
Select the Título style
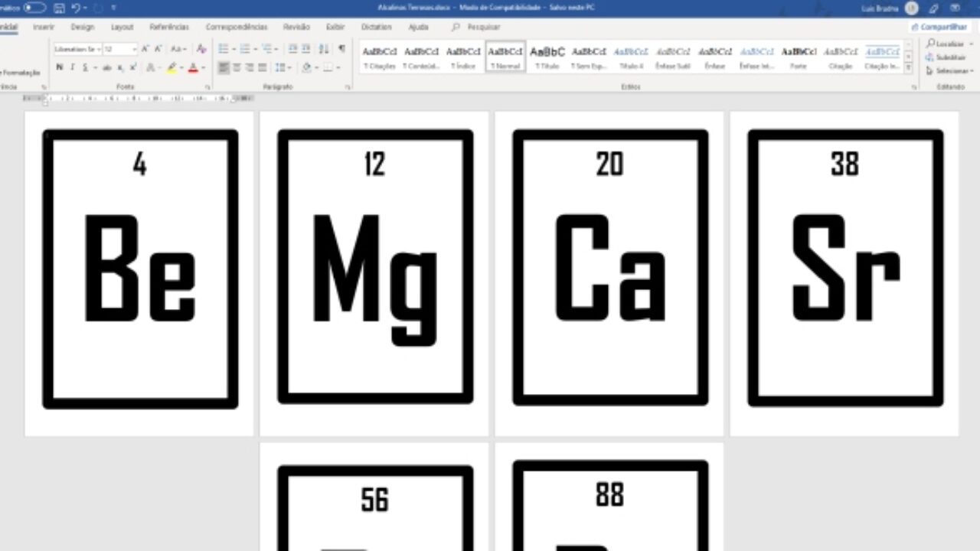[547, 57]
